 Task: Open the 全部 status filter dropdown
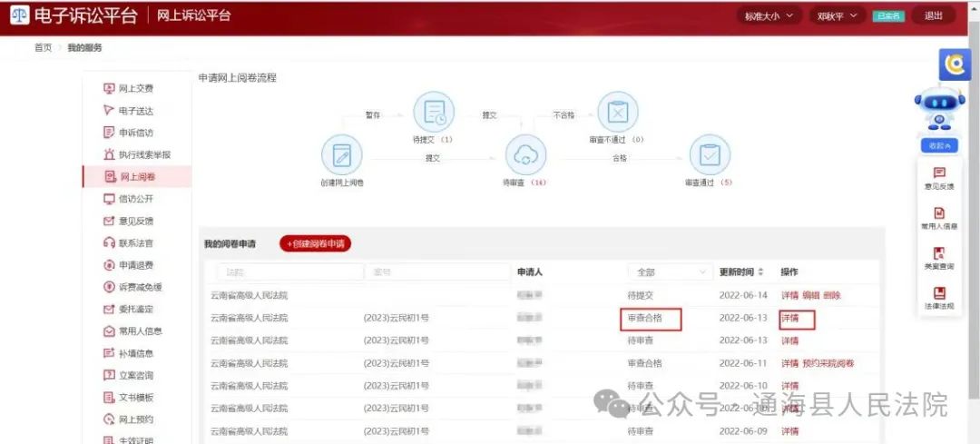670,272
